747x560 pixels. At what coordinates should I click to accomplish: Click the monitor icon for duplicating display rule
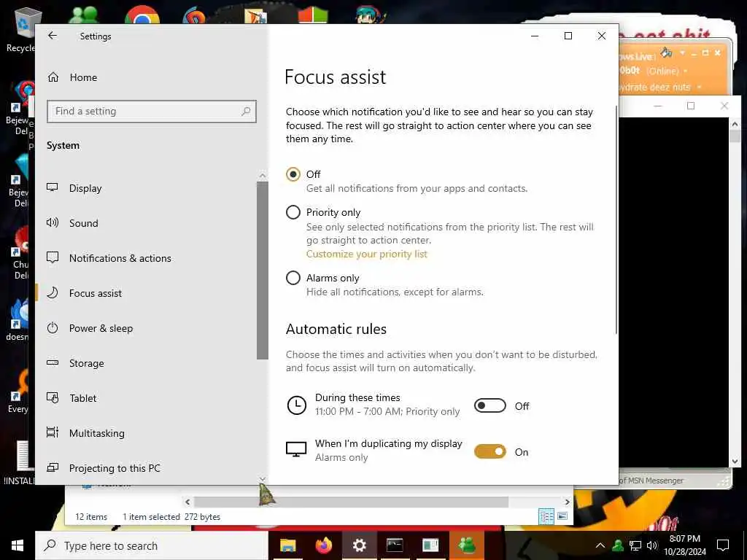296,449
